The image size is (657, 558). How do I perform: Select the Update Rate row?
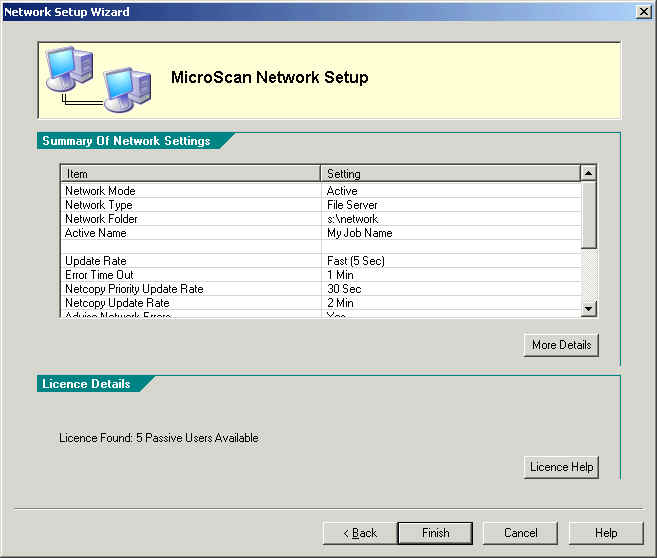321,261
